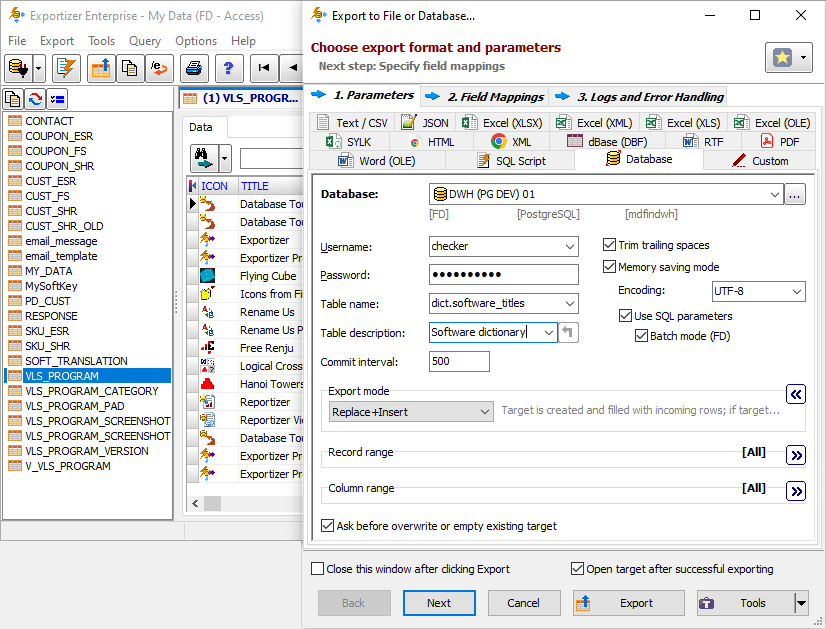
Task: Switch to 2. Field Mappings tab
Action: point(485,96)
